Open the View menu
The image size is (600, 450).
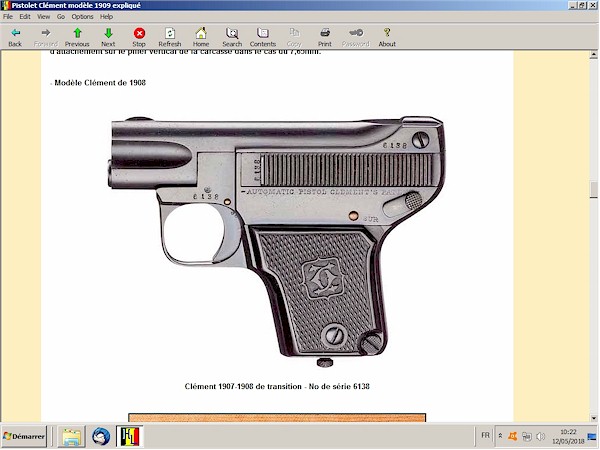(43, 16)
